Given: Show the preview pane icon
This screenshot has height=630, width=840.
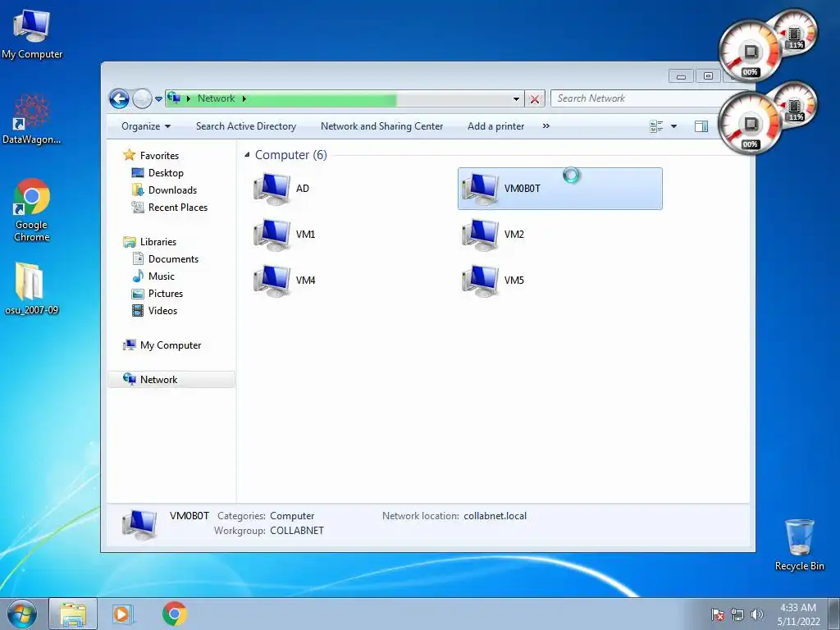Looking at the screenshot, I should click(701, 126).
